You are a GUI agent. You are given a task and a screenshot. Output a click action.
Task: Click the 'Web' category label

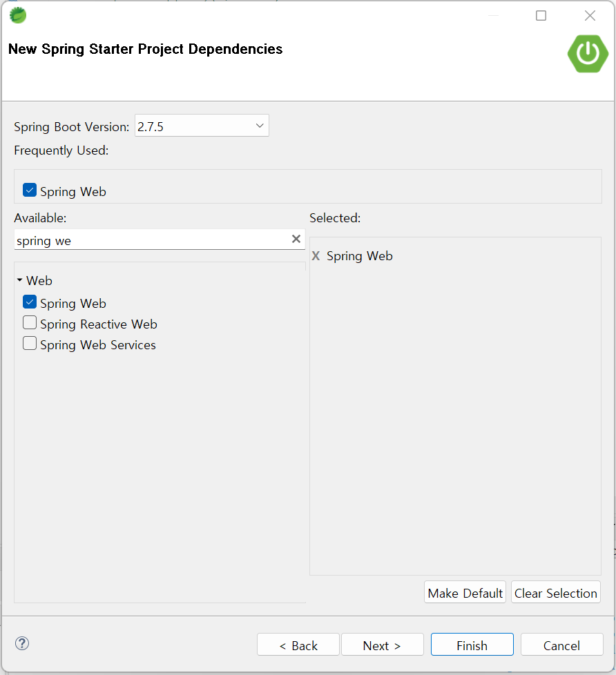click(x=39, y=281)
